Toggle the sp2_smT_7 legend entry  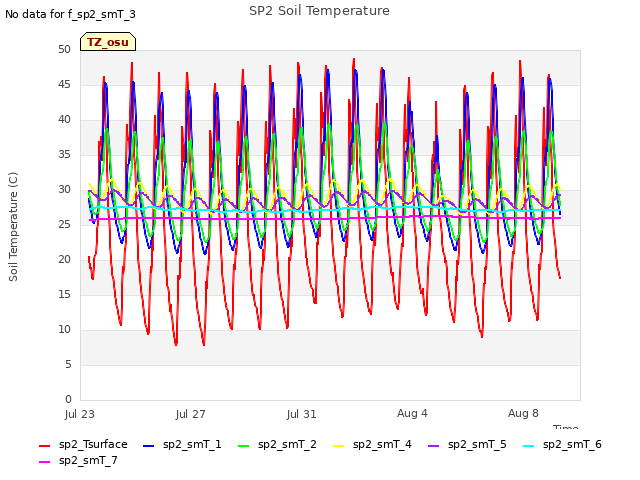tap(78, 460)
